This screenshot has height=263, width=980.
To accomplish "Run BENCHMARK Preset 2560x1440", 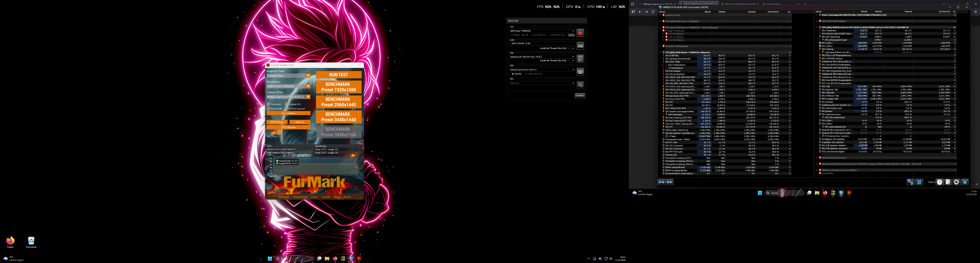I will point(339,102).
